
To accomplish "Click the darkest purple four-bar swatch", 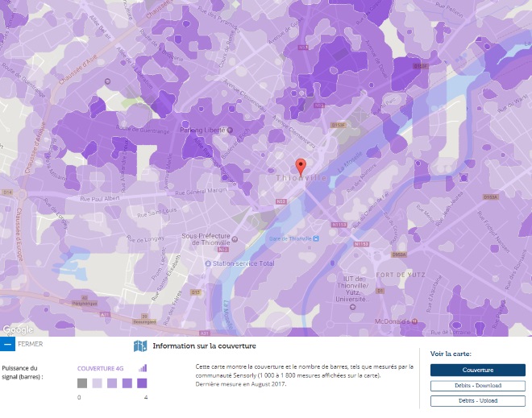I will coord(142,383).
